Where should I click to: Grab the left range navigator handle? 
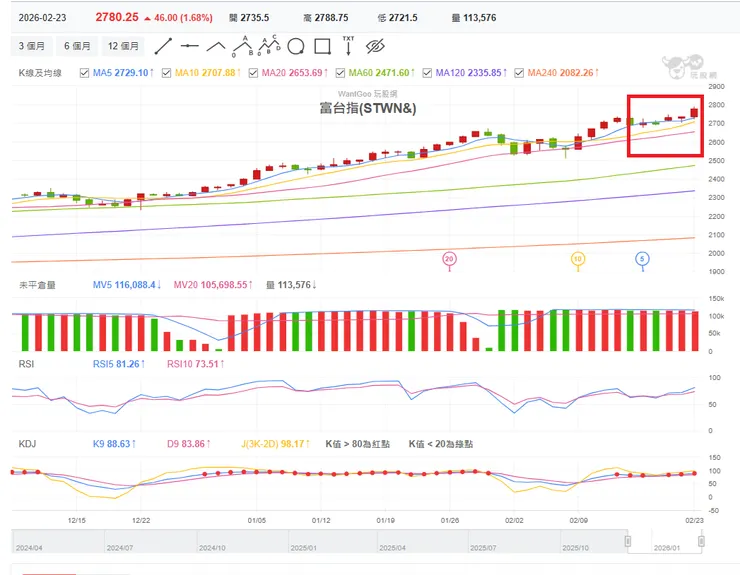(628, 541)
